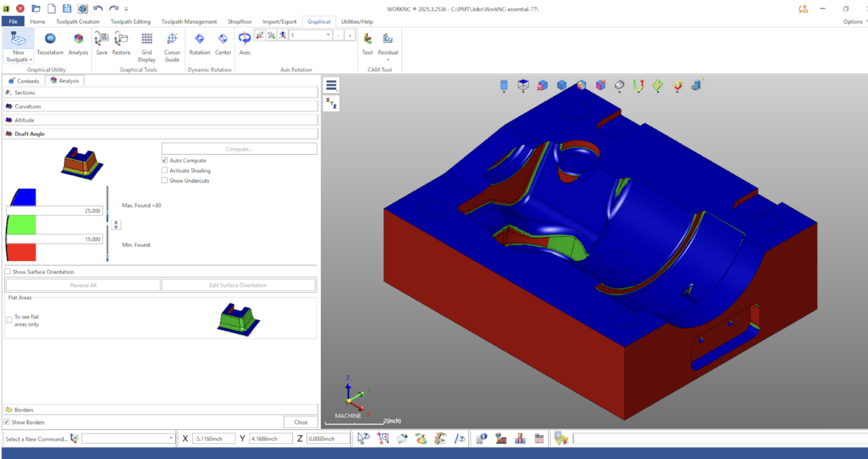Click the X coordinate input field
The height and width of the screenshot is (459, 868).
coord(214,439)
